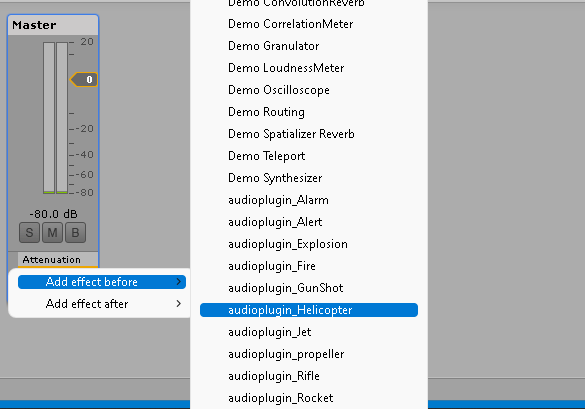The image size is (585, 409).
Task: Choose audioplugin_Helicopter from the effects list
Action: [x=309, y=310]
